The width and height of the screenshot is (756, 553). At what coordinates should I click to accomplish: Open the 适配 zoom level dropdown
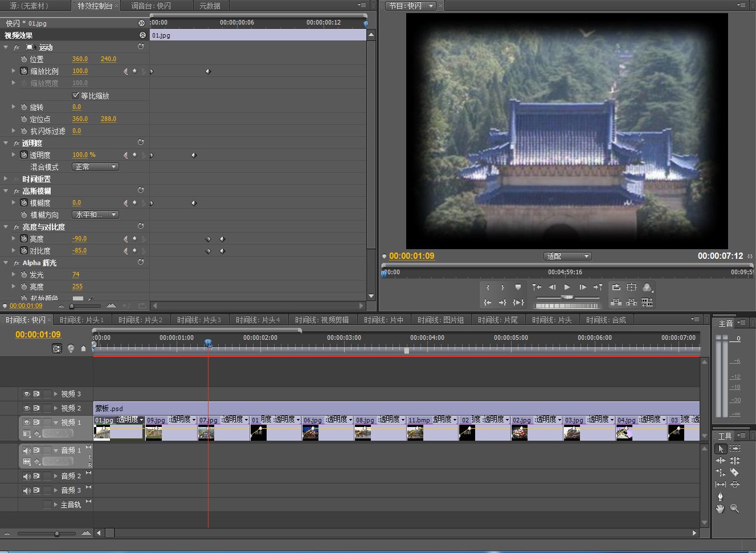tap(567, 257)
